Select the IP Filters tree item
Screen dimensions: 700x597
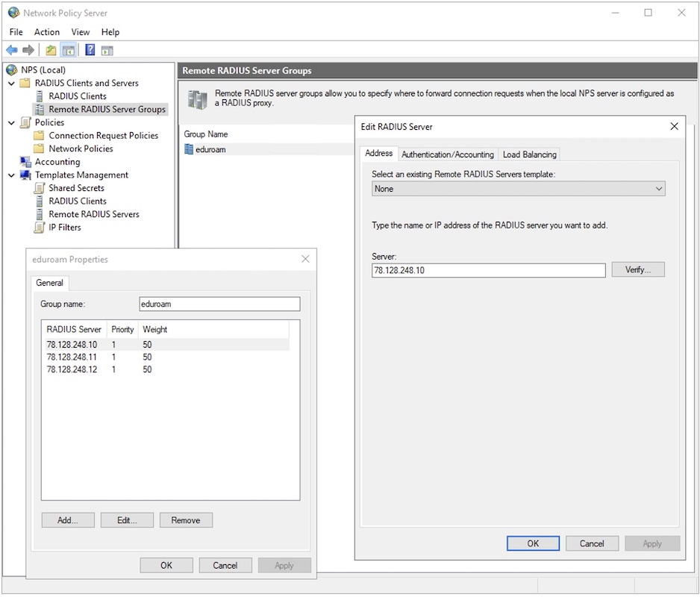[65, 228]
